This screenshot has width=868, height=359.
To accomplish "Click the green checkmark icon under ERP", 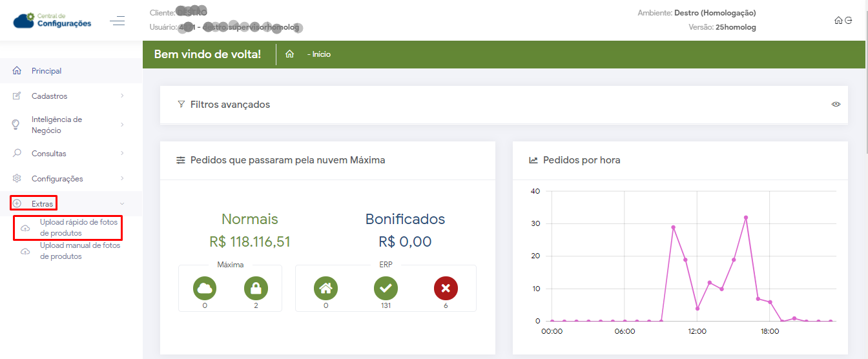I will point(386,288).
